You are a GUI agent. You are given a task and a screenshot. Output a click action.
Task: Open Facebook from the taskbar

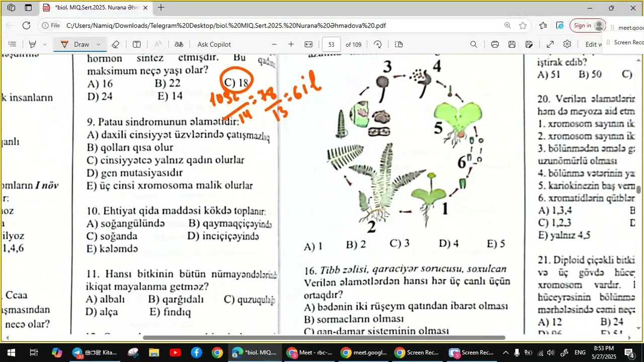196,352
